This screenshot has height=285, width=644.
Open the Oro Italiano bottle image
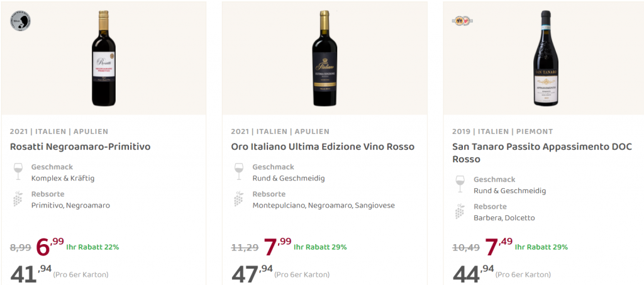tap(325, 58)
